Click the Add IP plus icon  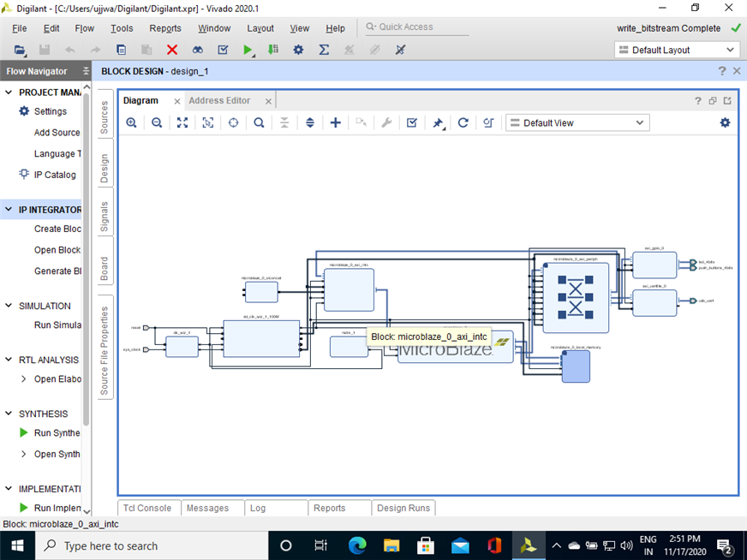[x=335, y=122]
